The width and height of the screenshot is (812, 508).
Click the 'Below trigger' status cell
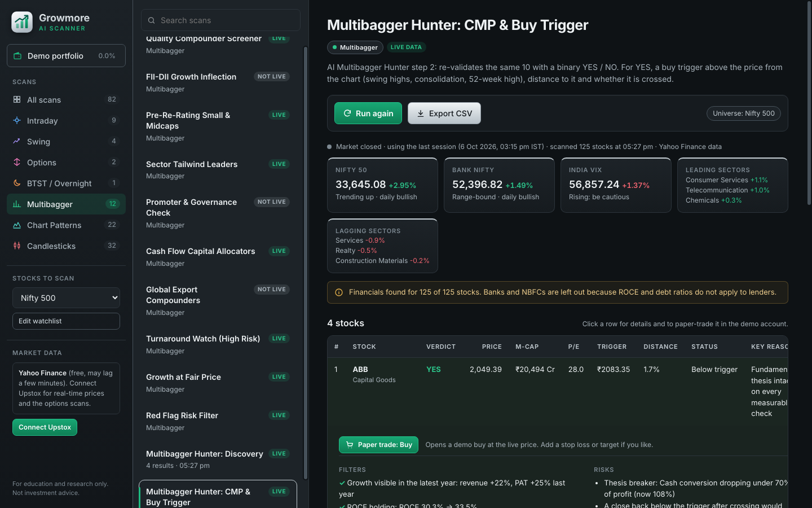click(x=714, y=369)
